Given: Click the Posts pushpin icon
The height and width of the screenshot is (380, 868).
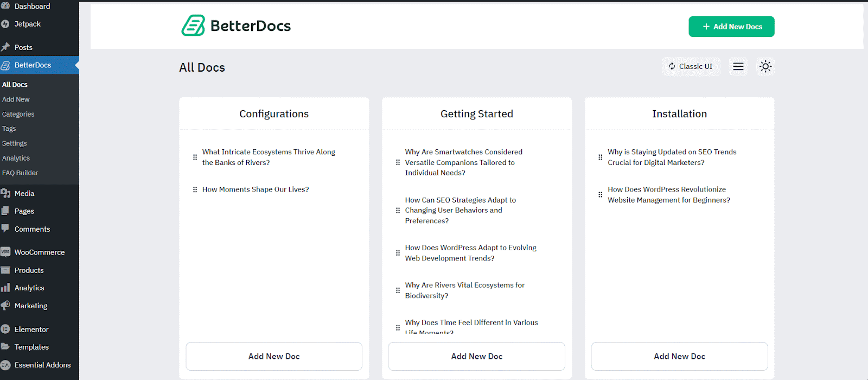Looking at the screenshot, I should 5,47.
